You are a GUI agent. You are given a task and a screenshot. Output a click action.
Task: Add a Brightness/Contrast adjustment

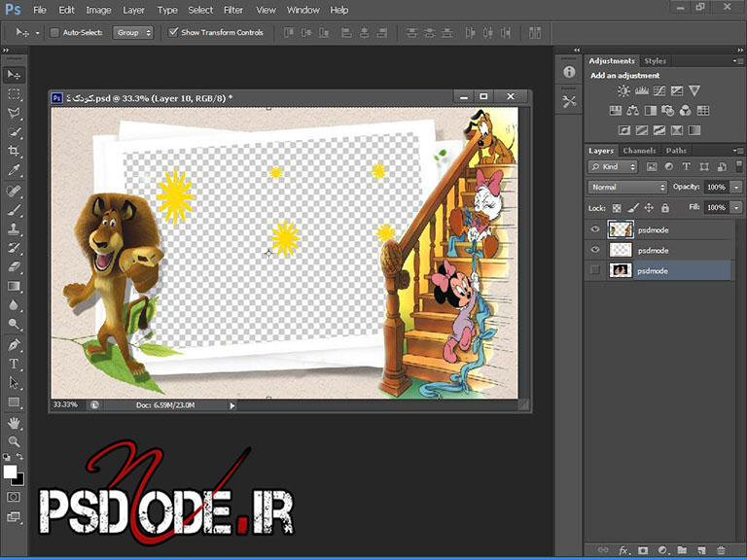[623, 90]
